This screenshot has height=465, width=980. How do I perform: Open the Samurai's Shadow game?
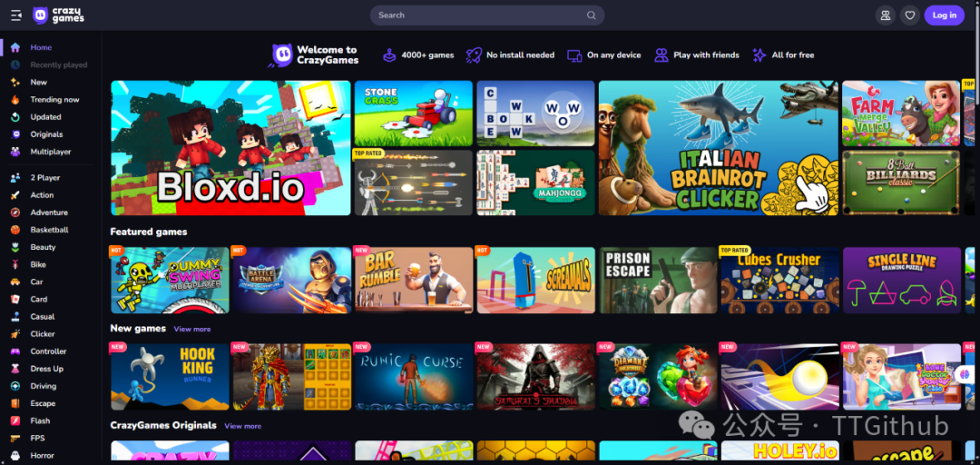coord(535,377)
